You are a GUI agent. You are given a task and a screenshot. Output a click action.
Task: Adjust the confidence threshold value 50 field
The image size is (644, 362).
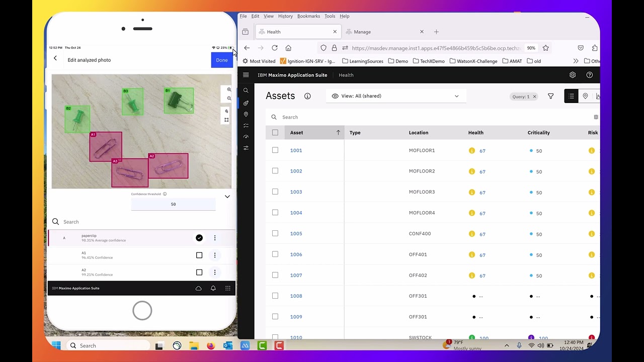(x=173, y=204)
